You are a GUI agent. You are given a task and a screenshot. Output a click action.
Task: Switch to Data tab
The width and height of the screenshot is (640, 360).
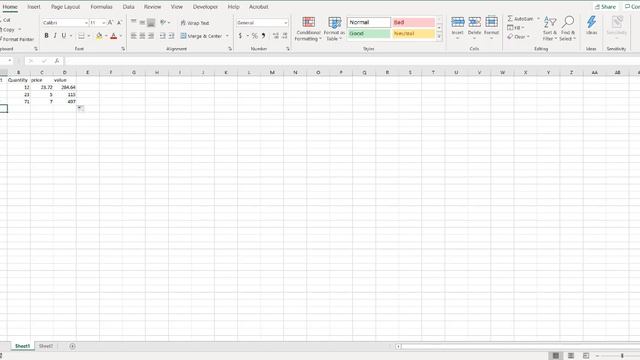129,7
